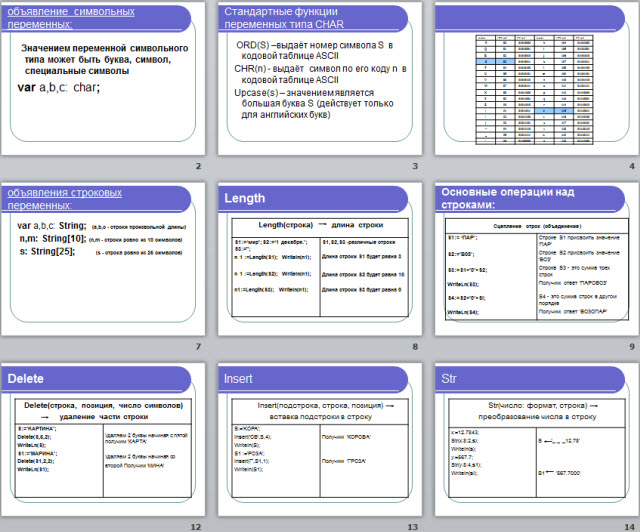Screen dimensions: 640x532
Task: Click the slide number 13 label
Action: click(x=412, y=526)
